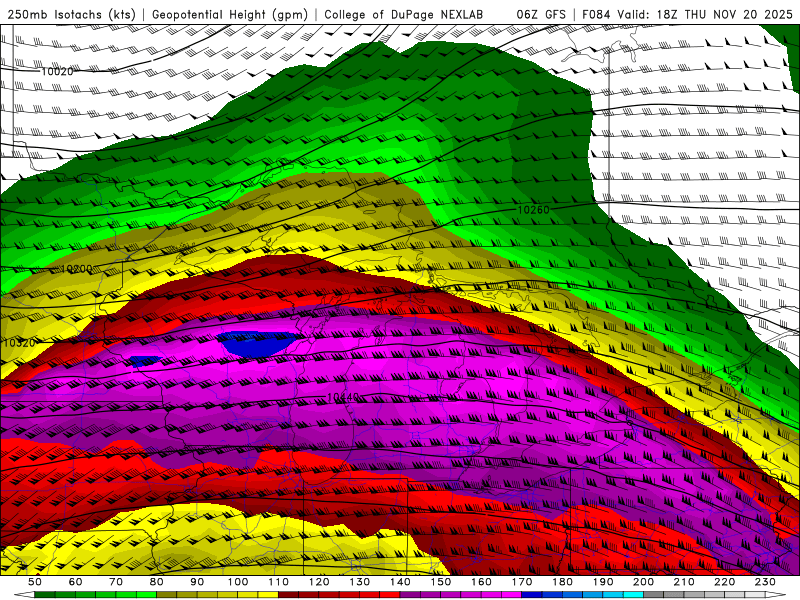Select the 10200 height contour label
This screenshot has width=800, height=600.
pyautogui.click(x=77, y=269)
